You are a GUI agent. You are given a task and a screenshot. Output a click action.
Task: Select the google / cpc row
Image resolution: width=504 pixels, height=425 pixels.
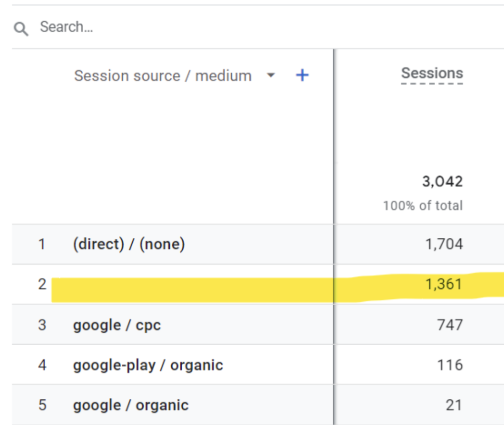click(x=258, y=324)
